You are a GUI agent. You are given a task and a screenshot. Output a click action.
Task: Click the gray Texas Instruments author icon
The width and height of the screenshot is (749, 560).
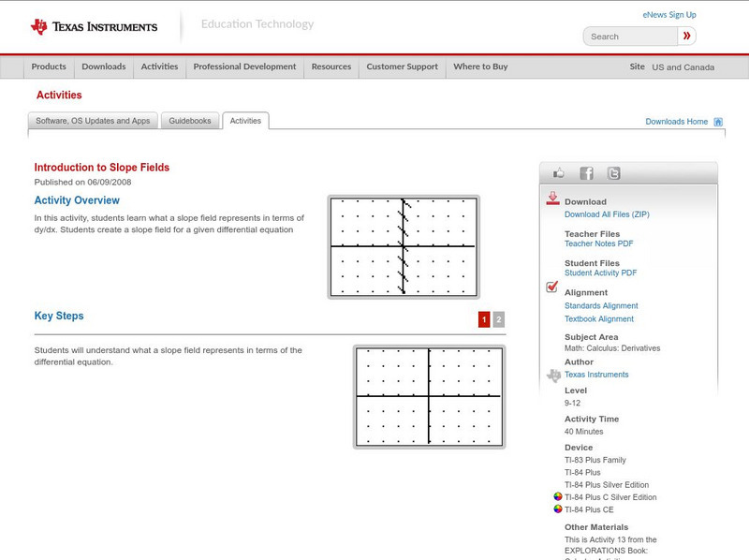553,376
